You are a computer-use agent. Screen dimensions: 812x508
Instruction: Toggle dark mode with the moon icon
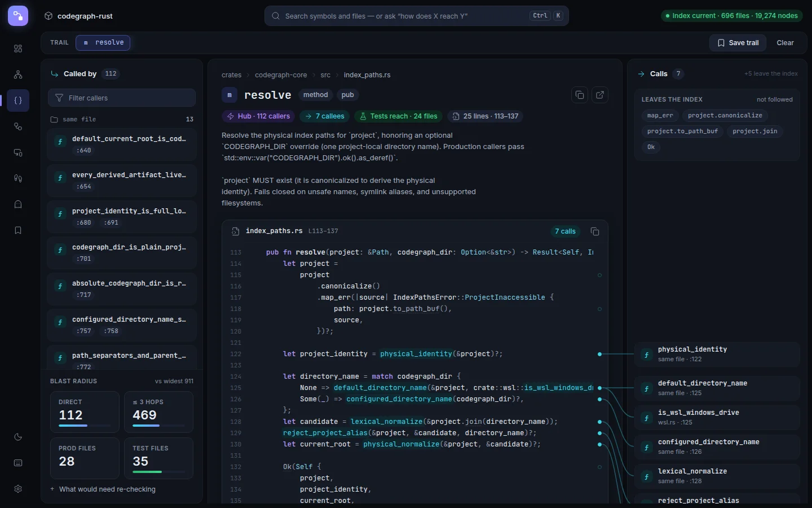point(18,437)
